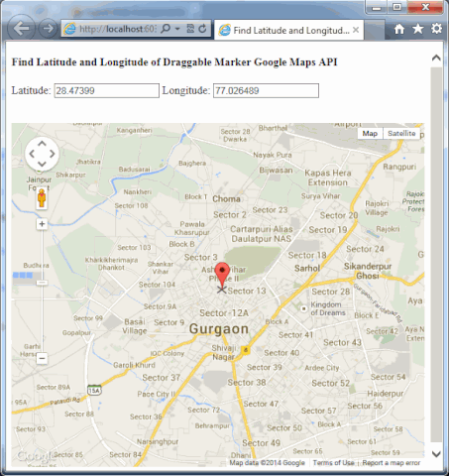The height and width of the screenshot is (476, 449).
Task: Zoom out with the minus button
Action: [x=42, y=358]
